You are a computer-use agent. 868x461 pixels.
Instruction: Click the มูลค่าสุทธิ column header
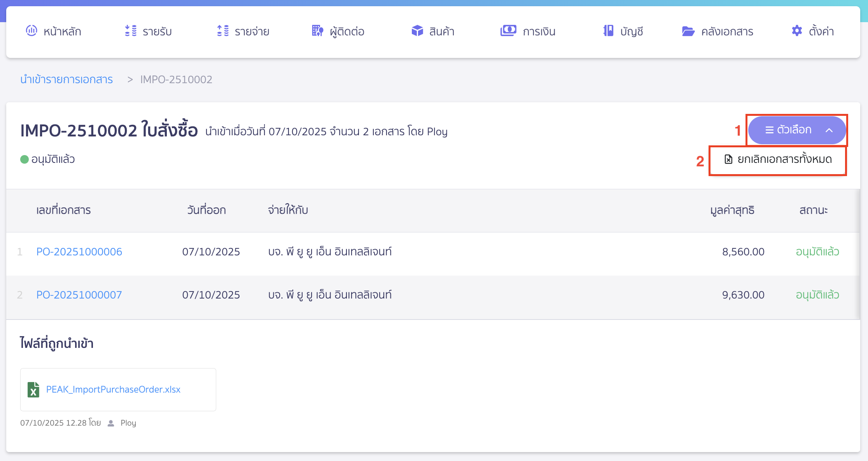coord(732,210)
